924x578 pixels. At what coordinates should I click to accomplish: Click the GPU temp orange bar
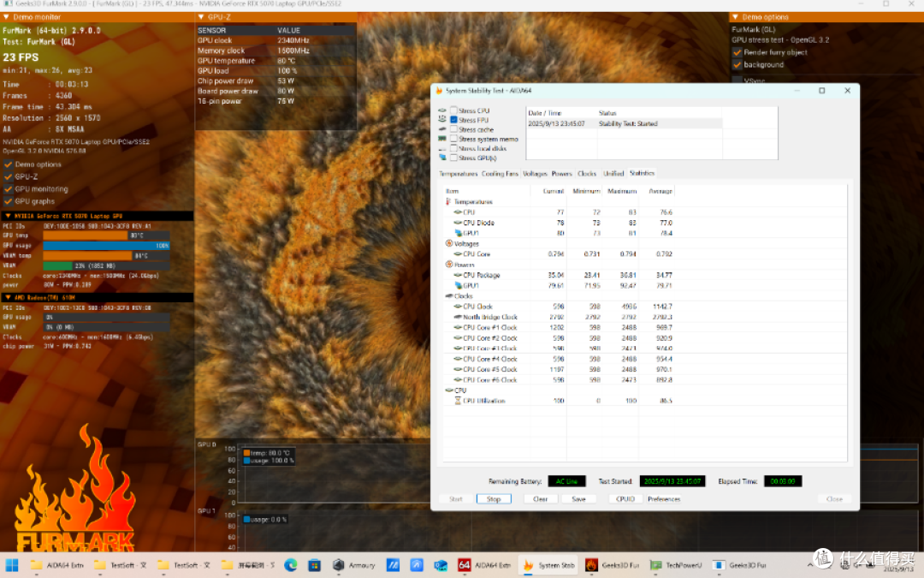(86, 235)
